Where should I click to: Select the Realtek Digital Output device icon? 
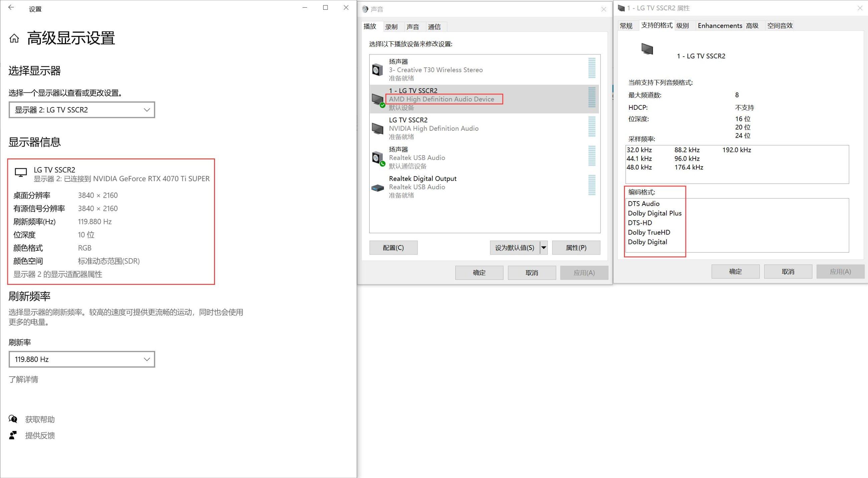(x=377, y=188)
